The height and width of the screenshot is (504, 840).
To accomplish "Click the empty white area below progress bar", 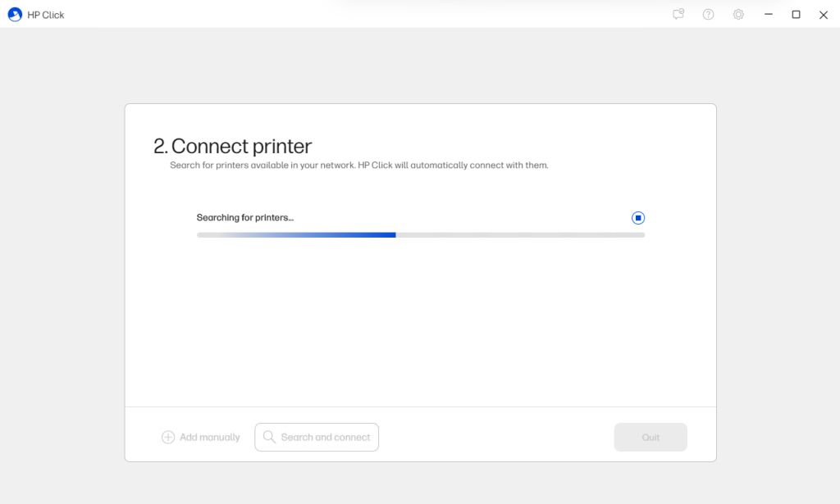I will pyautogui.click(x=421, y=321).
